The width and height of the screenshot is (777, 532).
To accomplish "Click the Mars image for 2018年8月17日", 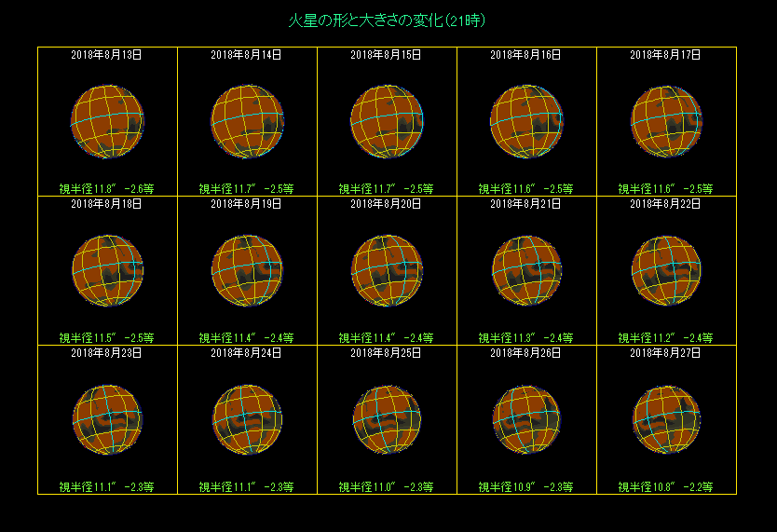I will [666, 121].
